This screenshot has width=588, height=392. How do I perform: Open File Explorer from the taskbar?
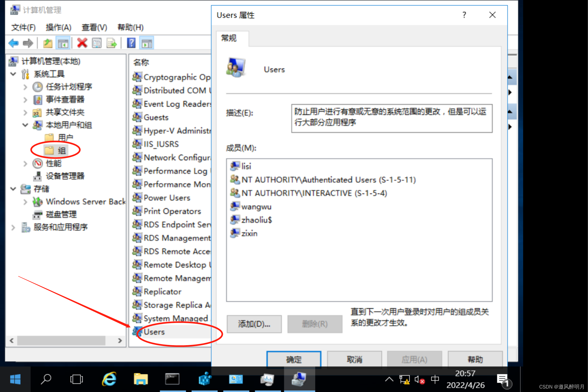pyautogui.click(x=141, y=379)
